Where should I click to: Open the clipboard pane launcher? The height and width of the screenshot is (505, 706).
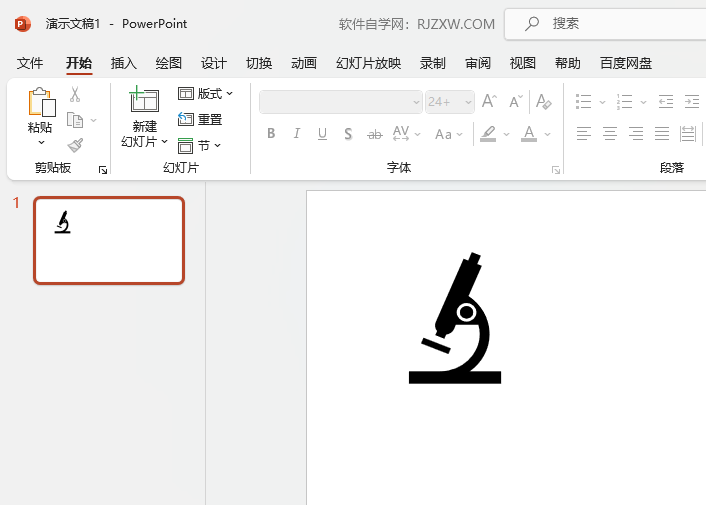click(x=103, y=170)
